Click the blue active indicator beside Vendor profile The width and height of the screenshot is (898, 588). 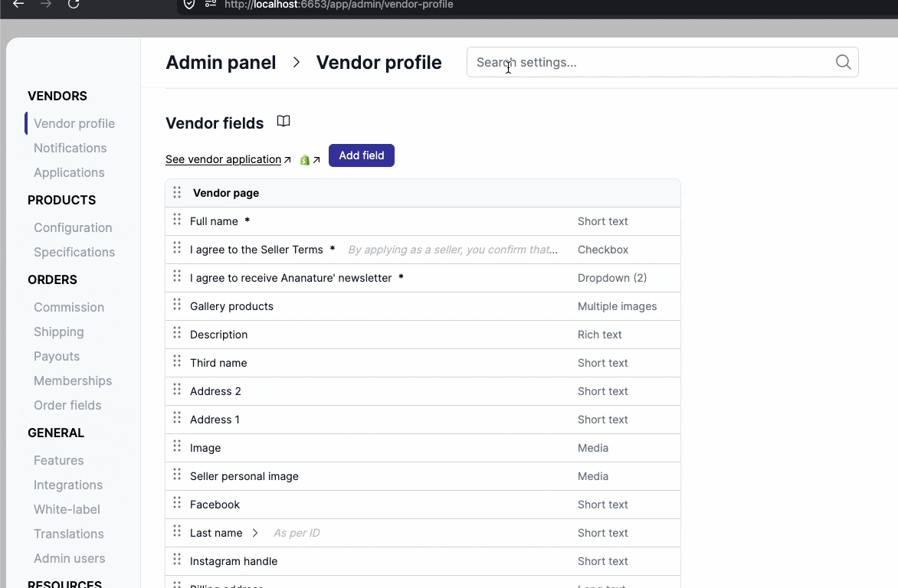click(26, 123)
